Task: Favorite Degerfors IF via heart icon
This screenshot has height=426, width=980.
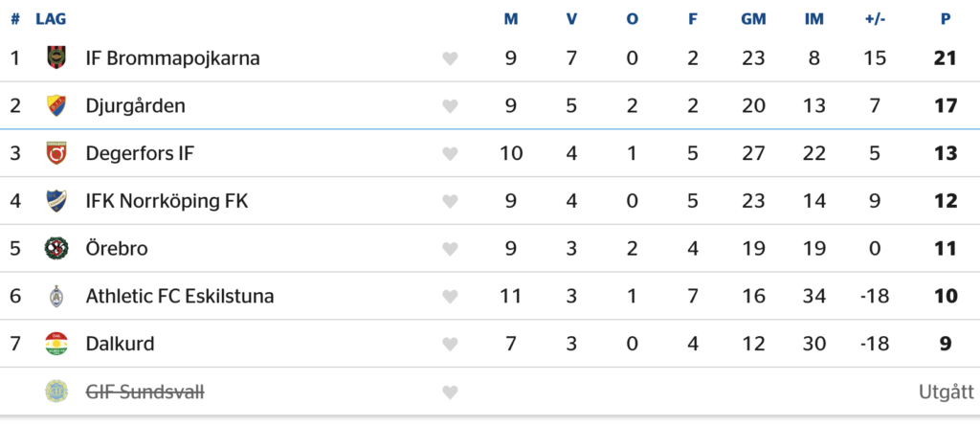Action: click(x=450, y=154)
